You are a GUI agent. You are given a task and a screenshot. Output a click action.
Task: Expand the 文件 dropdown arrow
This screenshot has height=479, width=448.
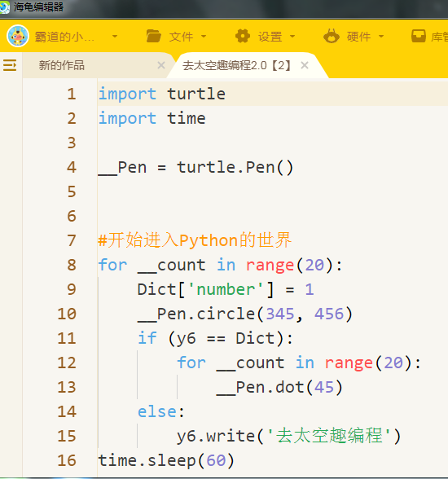pos(204,37)
